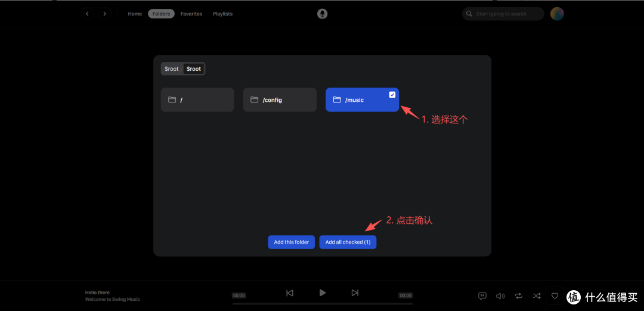Viewport: 644px width, 311px height.
Task: Click the 'Add this folder' button
Action: [x=292, y=242]
